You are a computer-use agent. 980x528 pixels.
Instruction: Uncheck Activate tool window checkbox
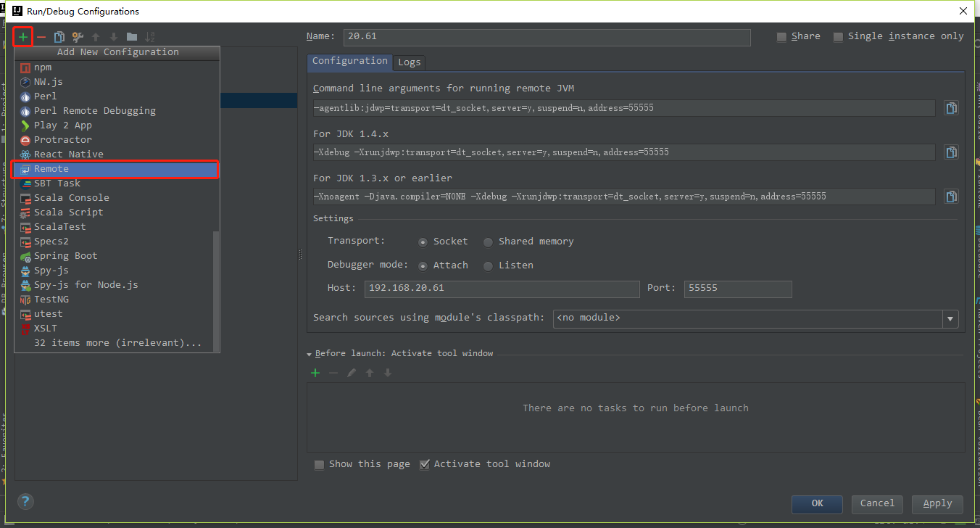(x=425, y=465)
